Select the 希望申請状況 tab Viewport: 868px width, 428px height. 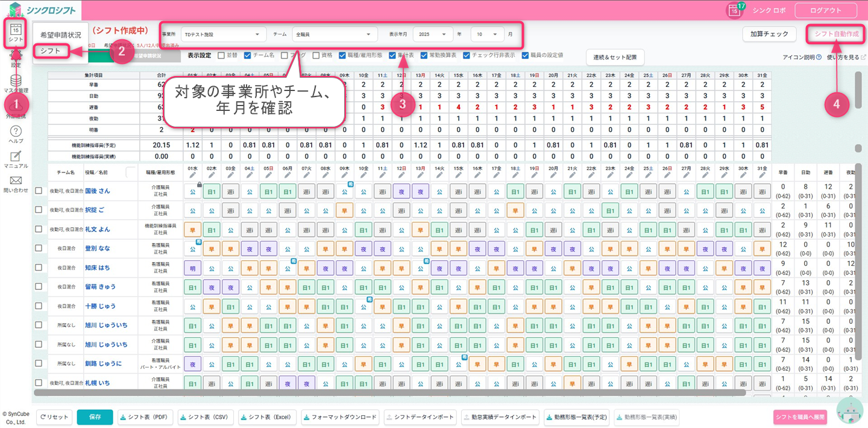click(61, 35)
